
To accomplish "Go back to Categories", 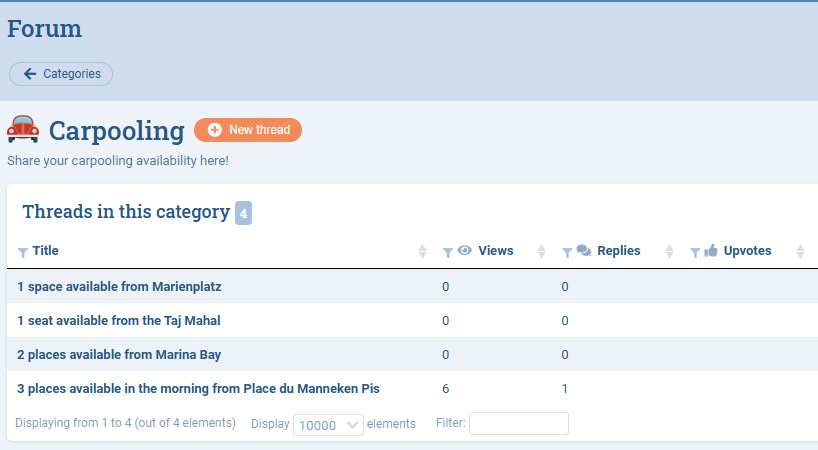I will click(61, 74).
